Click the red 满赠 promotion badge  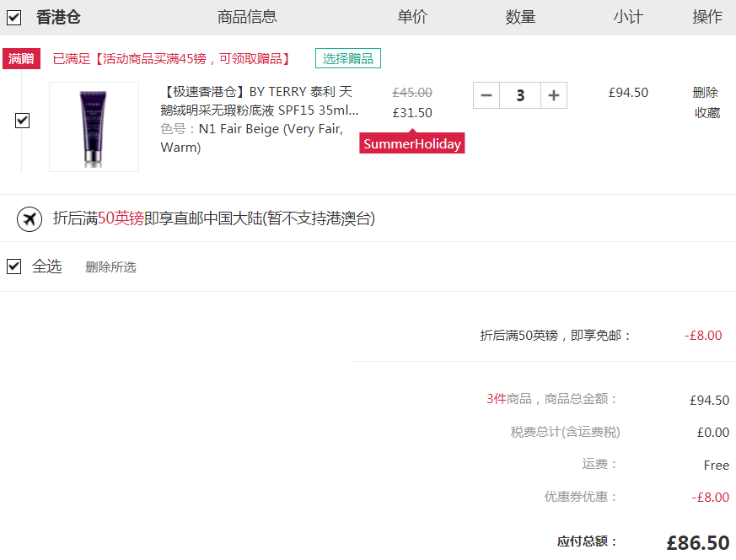22,59
